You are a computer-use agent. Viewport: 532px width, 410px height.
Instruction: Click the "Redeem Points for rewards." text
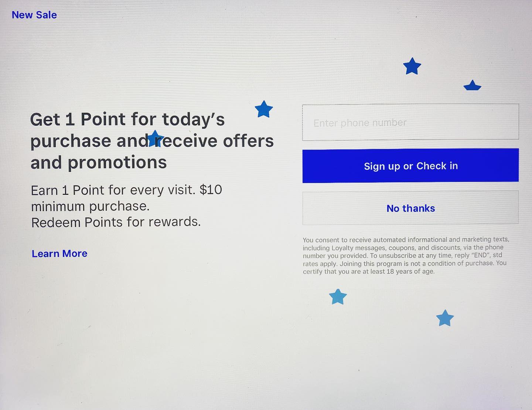pos(116,222)
